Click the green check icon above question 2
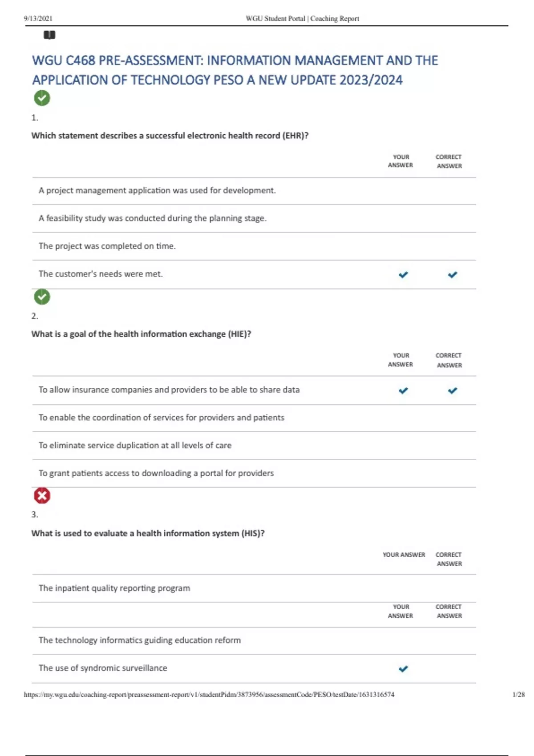534x756 pixels. pos(42,297)
